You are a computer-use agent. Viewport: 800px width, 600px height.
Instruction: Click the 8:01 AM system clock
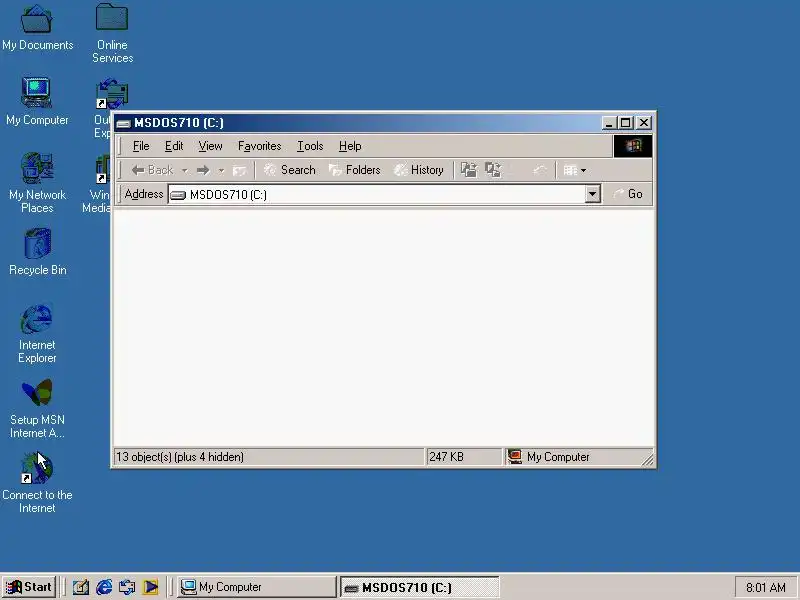click(765, 588)
